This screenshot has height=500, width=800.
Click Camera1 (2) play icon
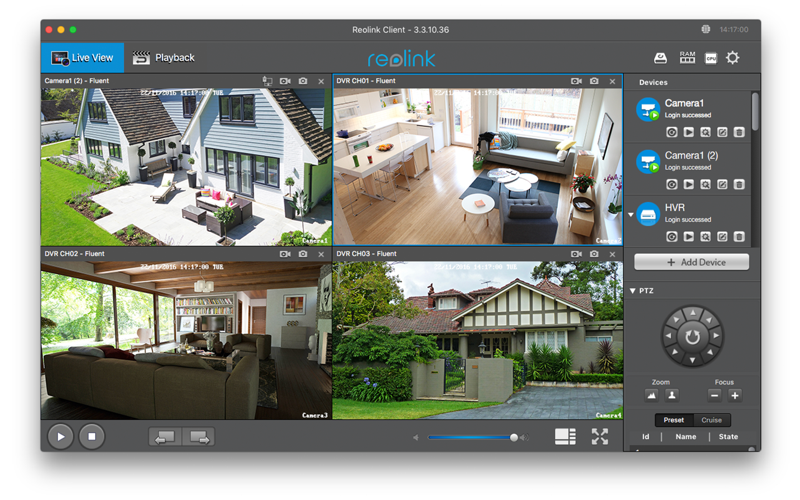689,185
